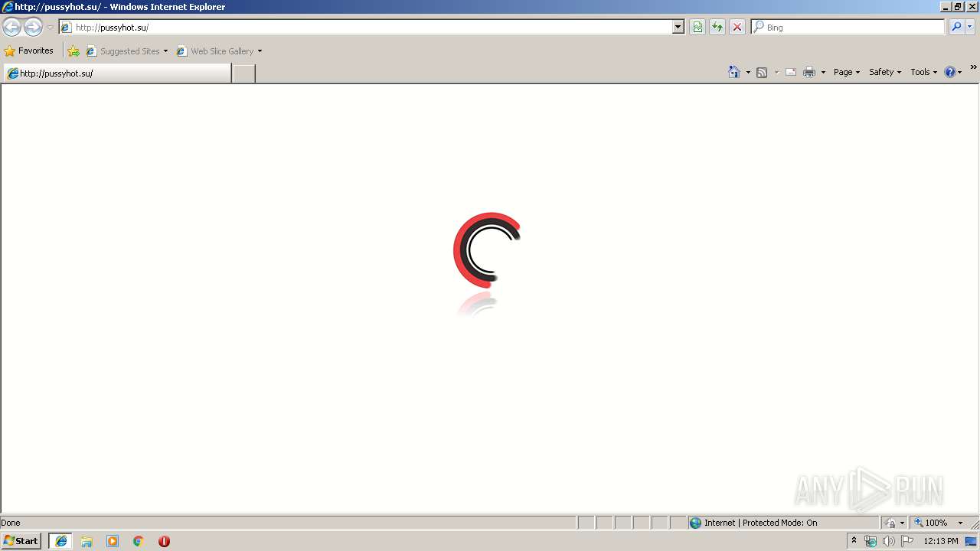Go back with the Back arrow button

click(x=11, y=28)
